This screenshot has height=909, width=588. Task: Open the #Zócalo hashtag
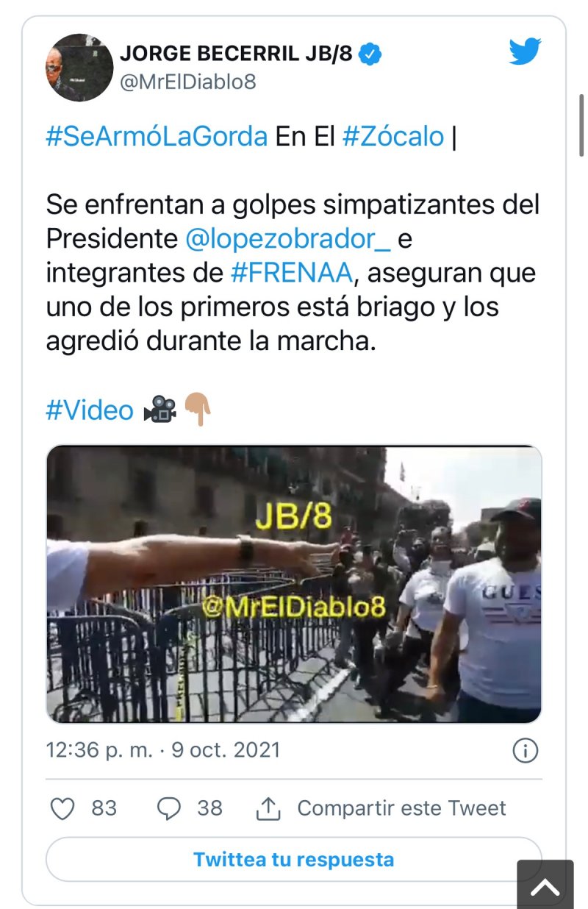click(x=394, y=137)
